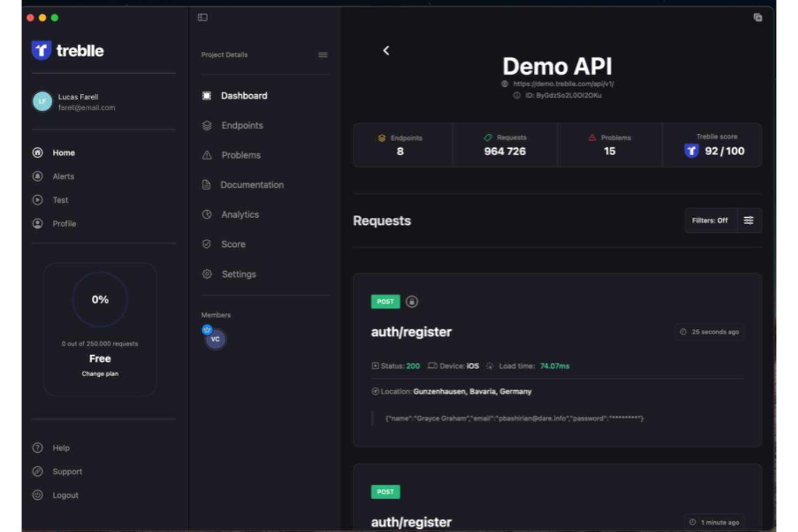Click the Home house icon
Image resolution: width=798 pixels, height=532 pixels.
pyautogui.click(x=38, y=153)
